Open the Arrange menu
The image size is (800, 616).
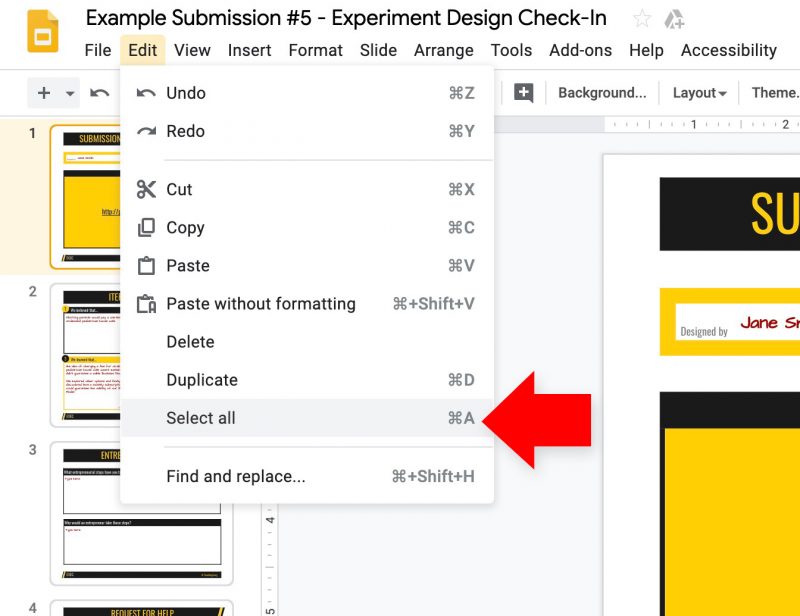443,51
